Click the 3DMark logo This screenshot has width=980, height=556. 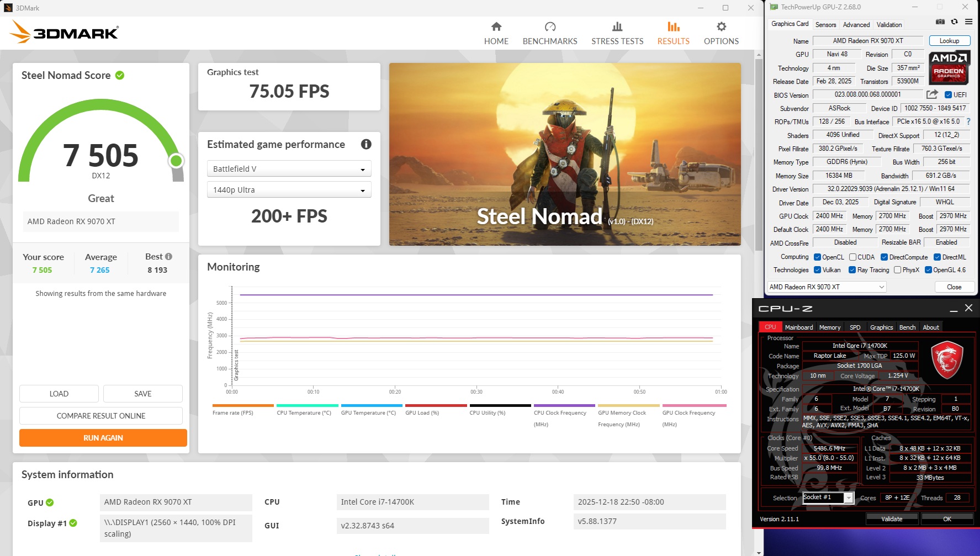[x=64, y=32]
